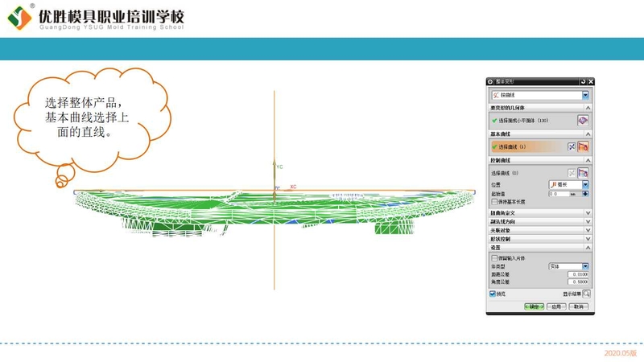Open the 体类型 body type dropdown
This screenshot has width=644, height=362.
[585, 266]
